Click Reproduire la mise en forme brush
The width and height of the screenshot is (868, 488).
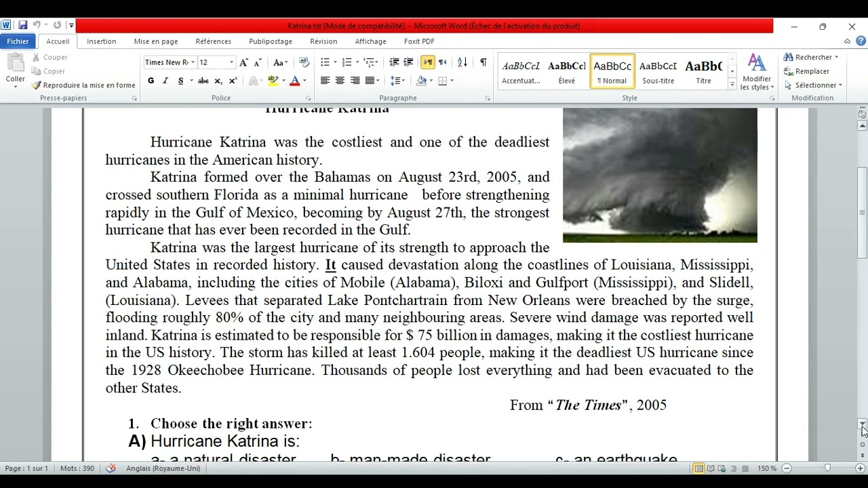click(x=83, y=85)
